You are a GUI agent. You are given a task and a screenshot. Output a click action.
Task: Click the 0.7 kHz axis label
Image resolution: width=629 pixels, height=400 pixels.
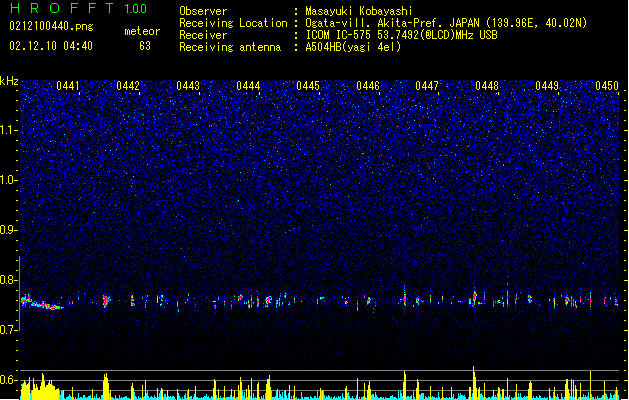9,329
